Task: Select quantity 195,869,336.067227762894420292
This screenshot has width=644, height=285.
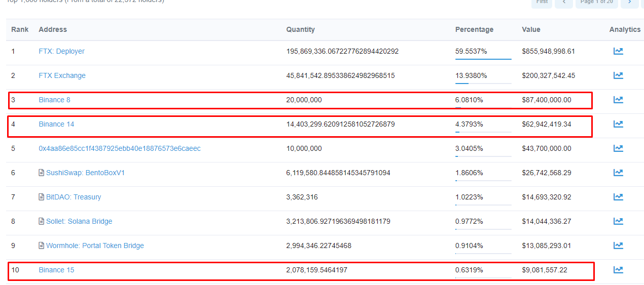Action: [342, 51]
